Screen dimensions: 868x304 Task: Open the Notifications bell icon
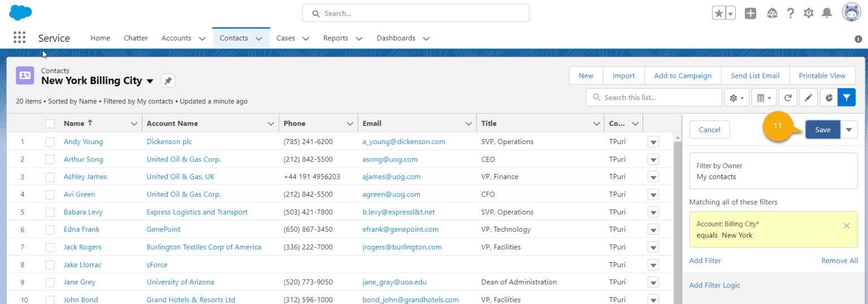[827, 13]
